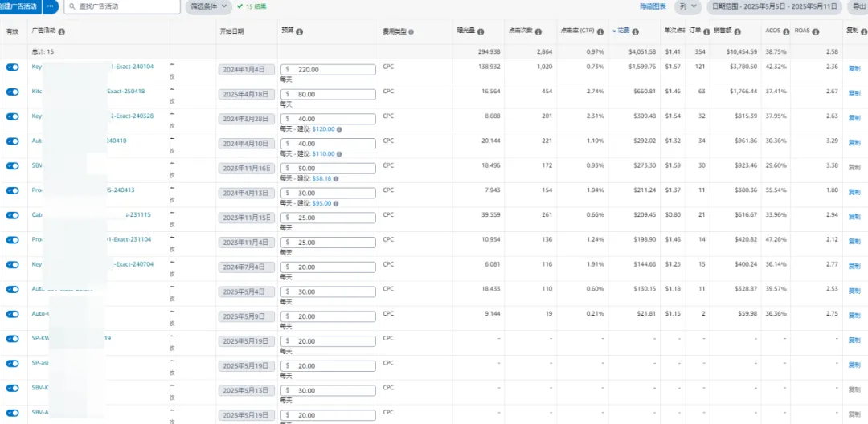Click 隐藏图表 to hide the chart
This screenshot has height=424, width=868.
[653, 6]
